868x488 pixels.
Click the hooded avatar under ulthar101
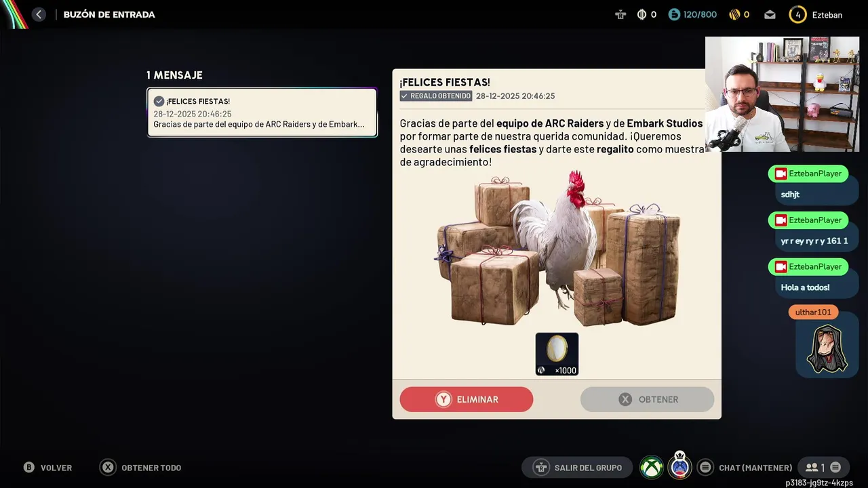pyautogui.click(x=827, y=350)
